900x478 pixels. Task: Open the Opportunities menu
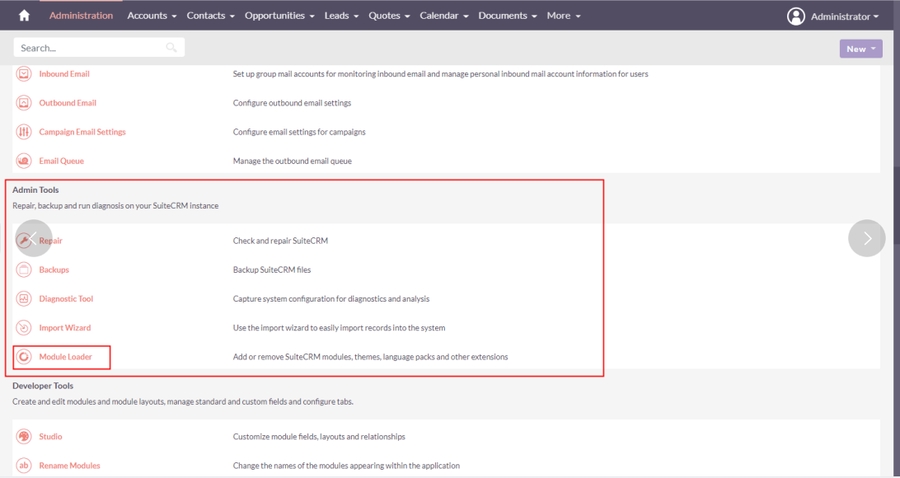[280, 16]
